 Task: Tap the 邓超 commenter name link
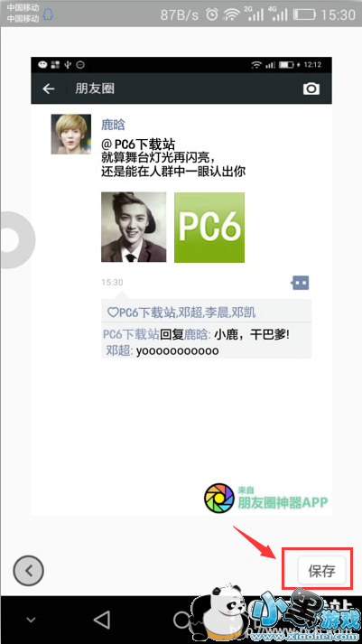[x=118, y=351]
